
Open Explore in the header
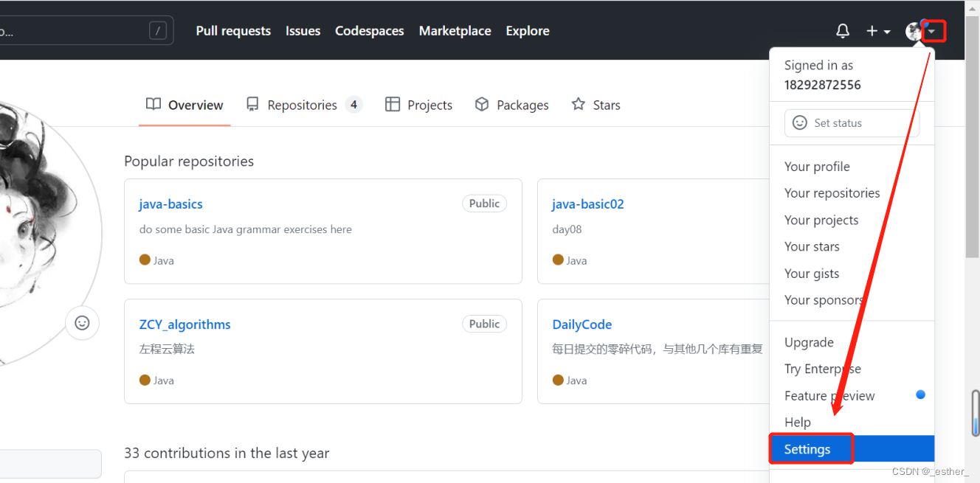point(528,31)
